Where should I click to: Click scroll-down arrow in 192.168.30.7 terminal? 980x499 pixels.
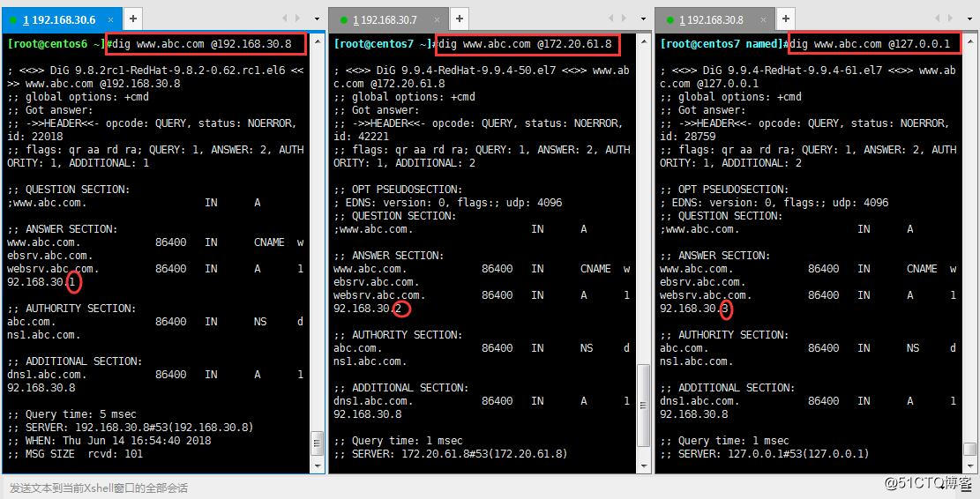pos(644,465)
